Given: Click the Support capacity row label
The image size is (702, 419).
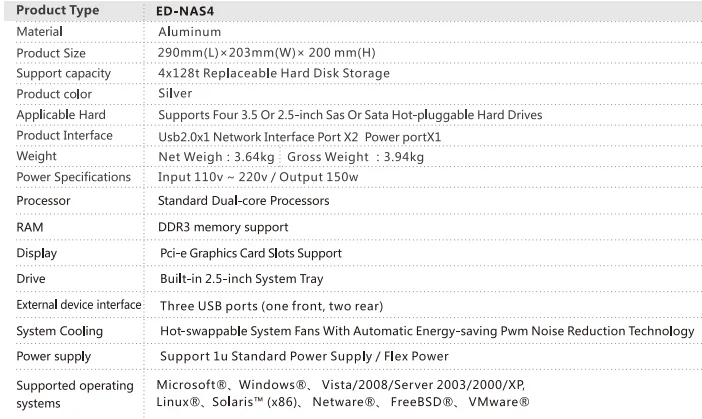Looking at the screenshot, I should 63,73.
